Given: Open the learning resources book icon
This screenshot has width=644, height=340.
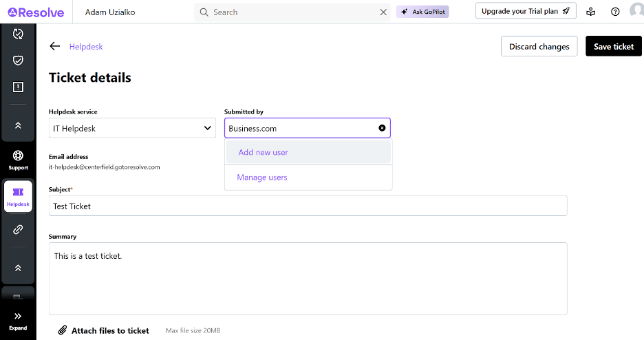Looking at the screenshot, I should pos(591,12).
